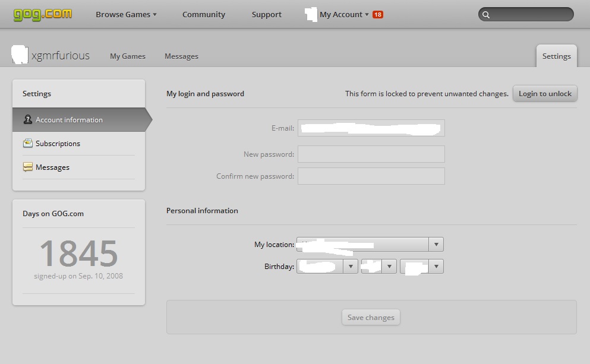Click the Save changes button
Screen dimensions: 590x364
pyautogui.click(x=371, y=317)
